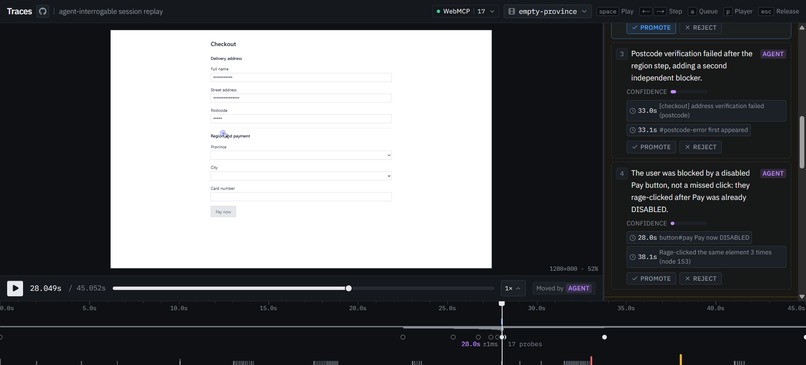This screenshot has height=365, width=806.
Task: Open the City dropdown in checkout
Action: tap(301, 176)
